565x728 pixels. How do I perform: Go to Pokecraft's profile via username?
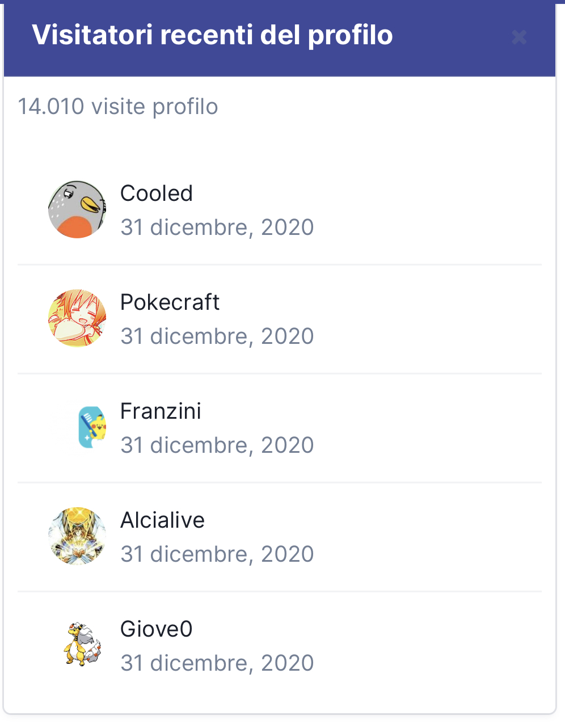[x=170, y=302]
